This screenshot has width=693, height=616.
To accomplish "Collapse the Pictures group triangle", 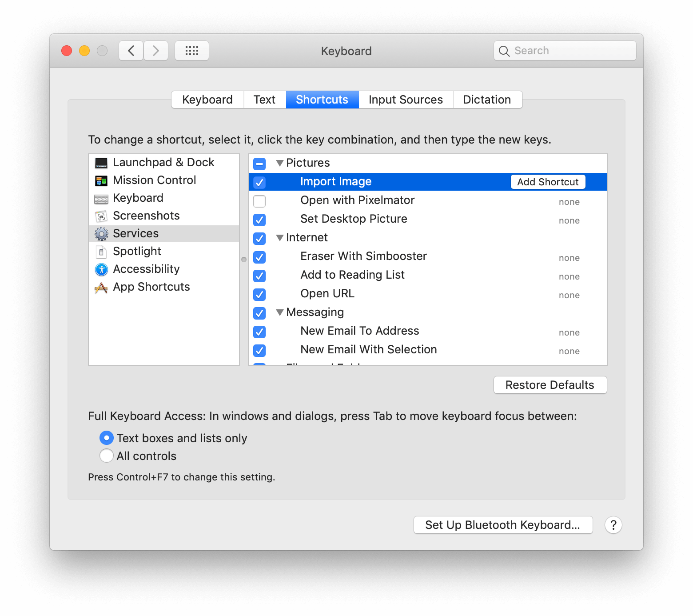I will pyautogui.click(x=280, y=163).
